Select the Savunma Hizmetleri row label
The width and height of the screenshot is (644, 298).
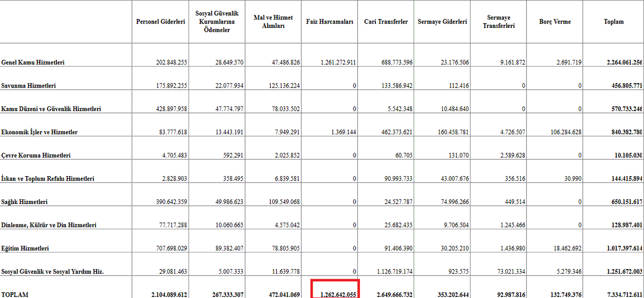pos(28,86)
